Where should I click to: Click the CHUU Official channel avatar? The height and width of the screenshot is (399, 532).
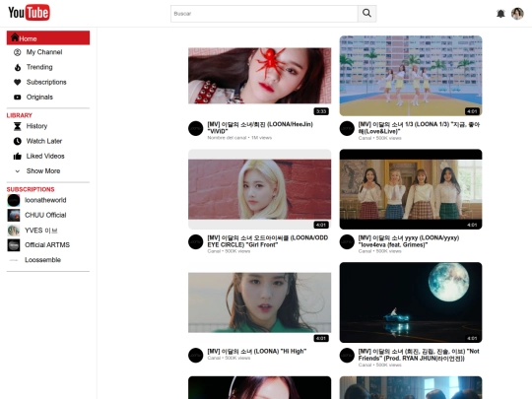pyautogui.click(x=14, y=215)
